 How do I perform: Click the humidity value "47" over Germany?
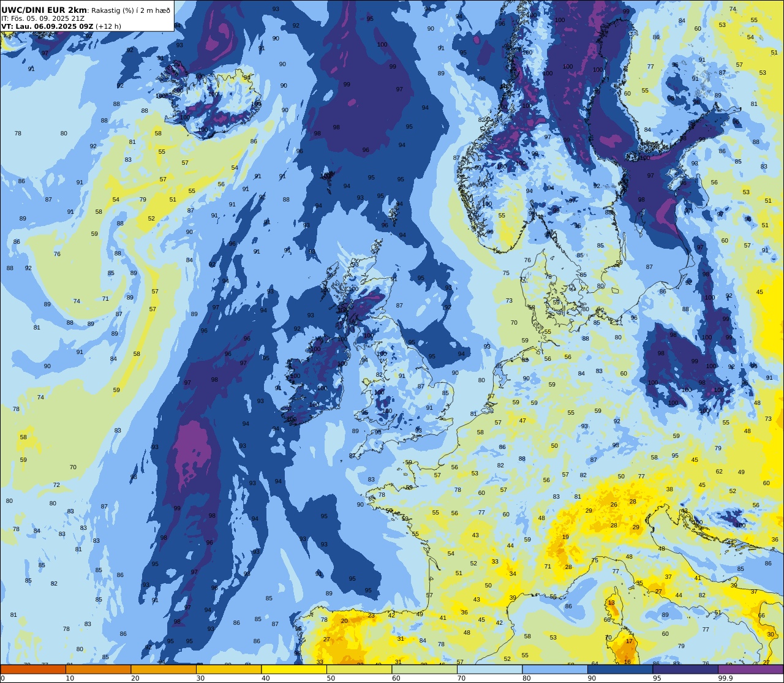click(x=522, y=421)
